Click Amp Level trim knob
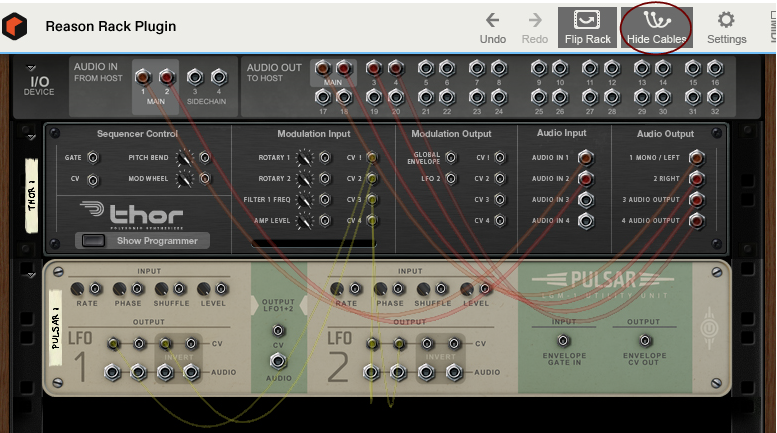777x433 pixels. tap(304, 221)
